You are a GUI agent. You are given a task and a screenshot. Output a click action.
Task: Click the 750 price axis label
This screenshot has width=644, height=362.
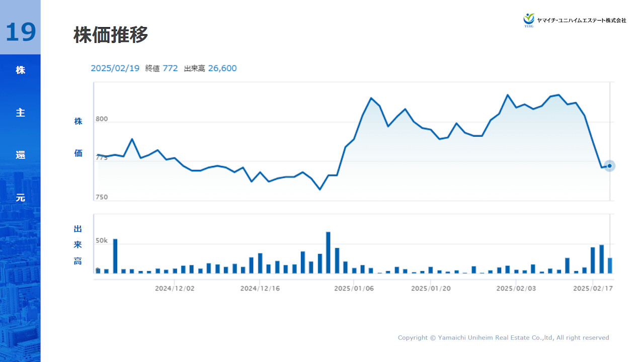point(102,197)
